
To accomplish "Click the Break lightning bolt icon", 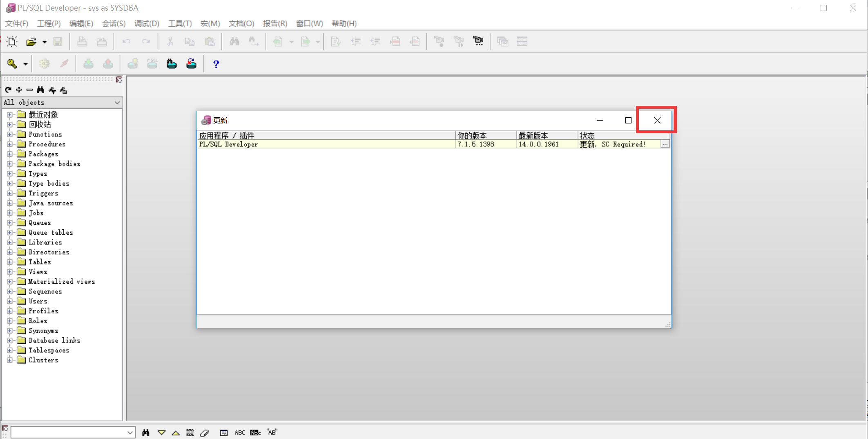I will tap(64, 64).
